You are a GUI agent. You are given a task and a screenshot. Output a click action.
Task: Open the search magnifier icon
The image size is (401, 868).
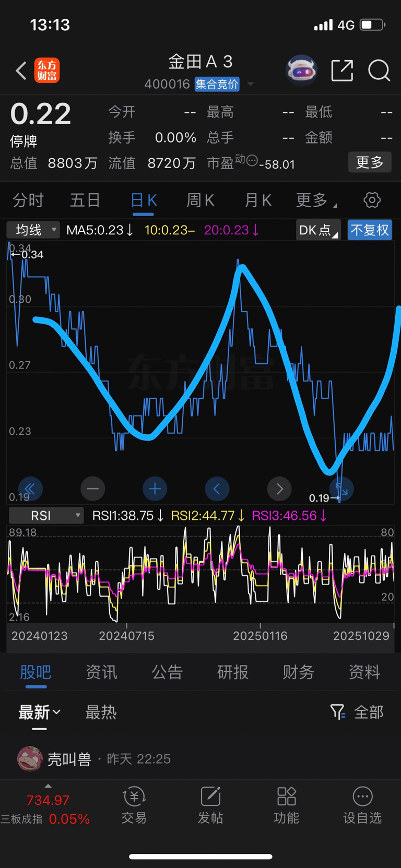click(x=379, y=70)
